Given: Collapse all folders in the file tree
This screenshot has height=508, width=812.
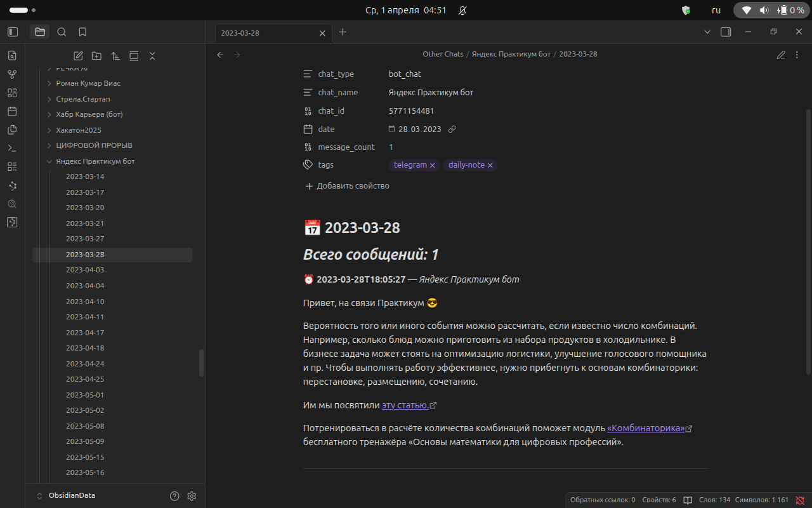Looking at the screenshot, I should tap(152, 56).
